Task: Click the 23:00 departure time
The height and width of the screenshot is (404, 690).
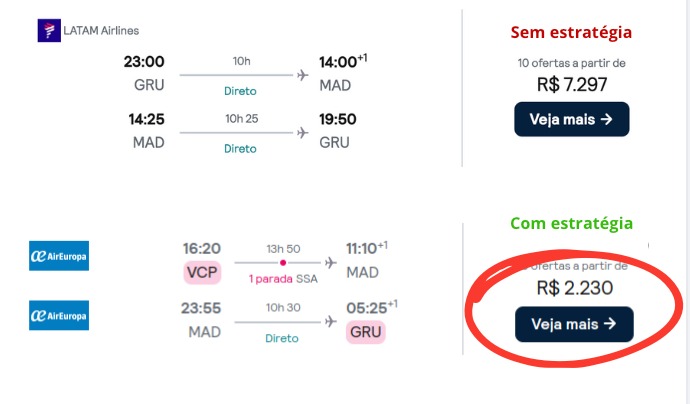Action: [144, 62]
